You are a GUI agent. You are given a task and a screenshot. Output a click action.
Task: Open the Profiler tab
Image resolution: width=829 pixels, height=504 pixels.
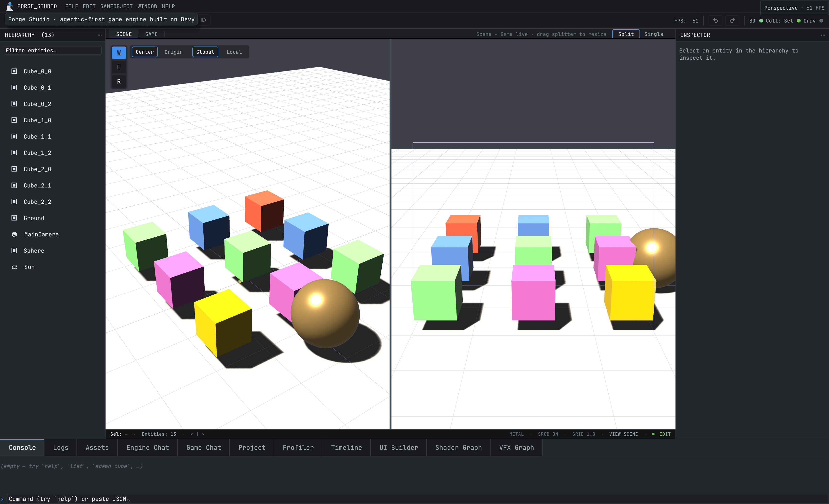point(298,447)
